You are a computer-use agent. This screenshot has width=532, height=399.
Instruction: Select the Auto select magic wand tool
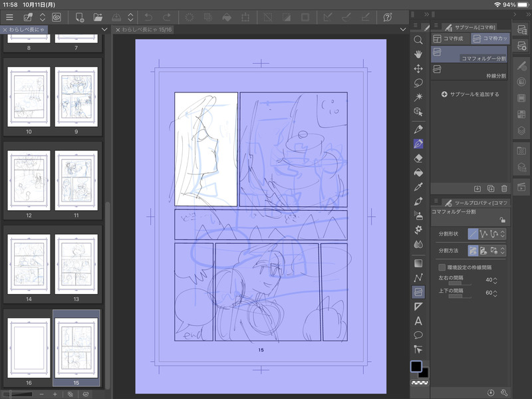pyautogui.click(x=418, y=97)
